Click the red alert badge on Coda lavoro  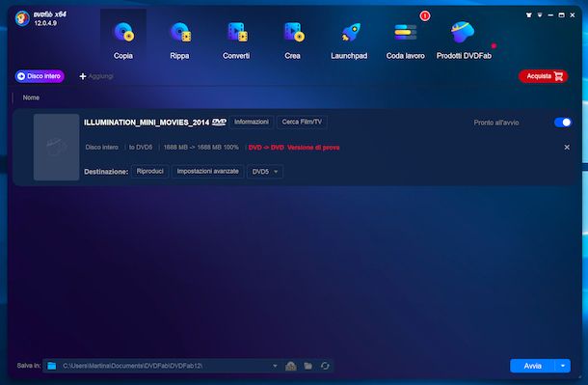(425, 15)
